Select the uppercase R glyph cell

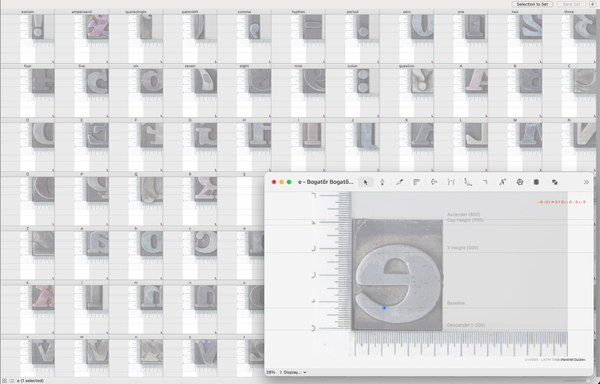190,199
